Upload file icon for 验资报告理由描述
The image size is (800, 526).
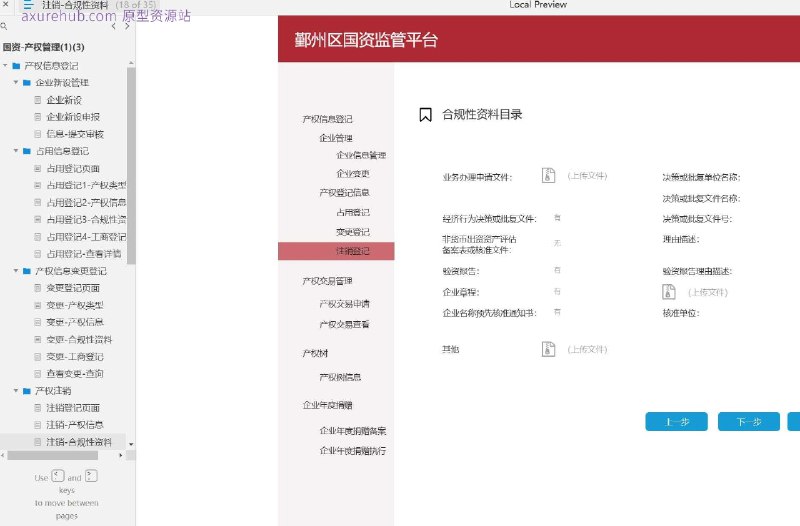coord(669,292)
